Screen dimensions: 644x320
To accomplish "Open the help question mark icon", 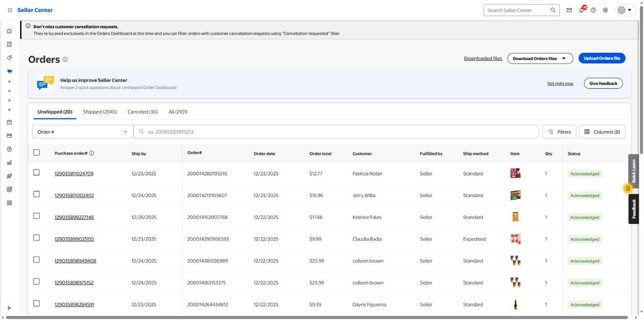I will pyautogui.click(x=593, y=10).
